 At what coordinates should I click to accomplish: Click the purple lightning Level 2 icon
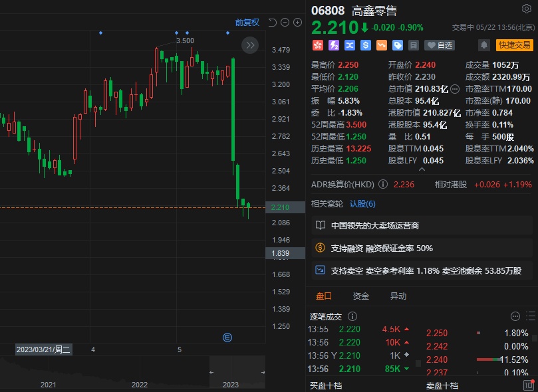point(334,45)
